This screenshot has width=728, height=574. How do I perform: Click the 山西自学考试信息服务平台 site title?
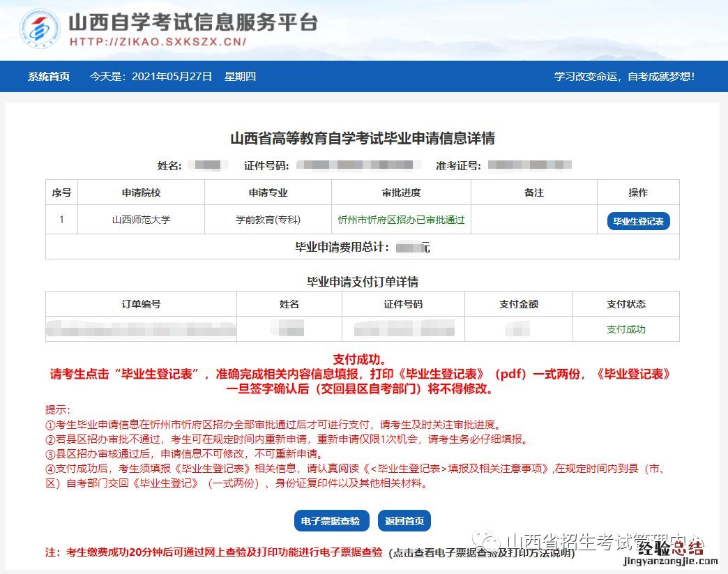(192, 21)
